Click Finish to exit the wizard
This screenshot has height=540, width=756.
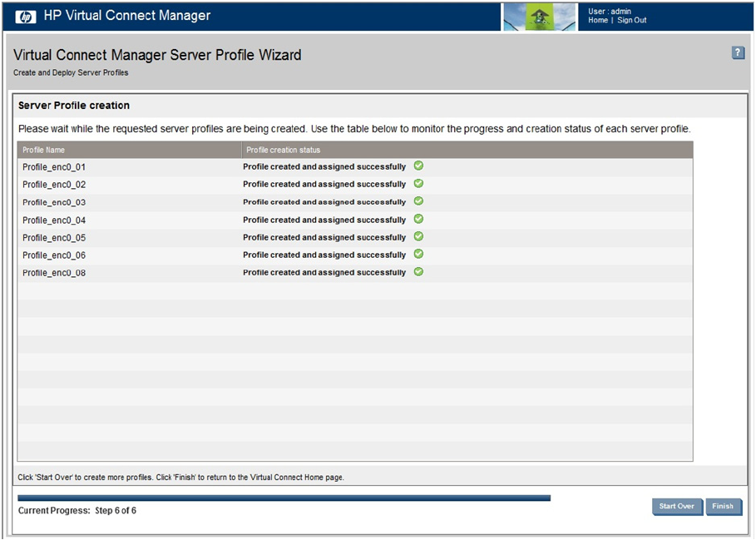pos(723,506)
